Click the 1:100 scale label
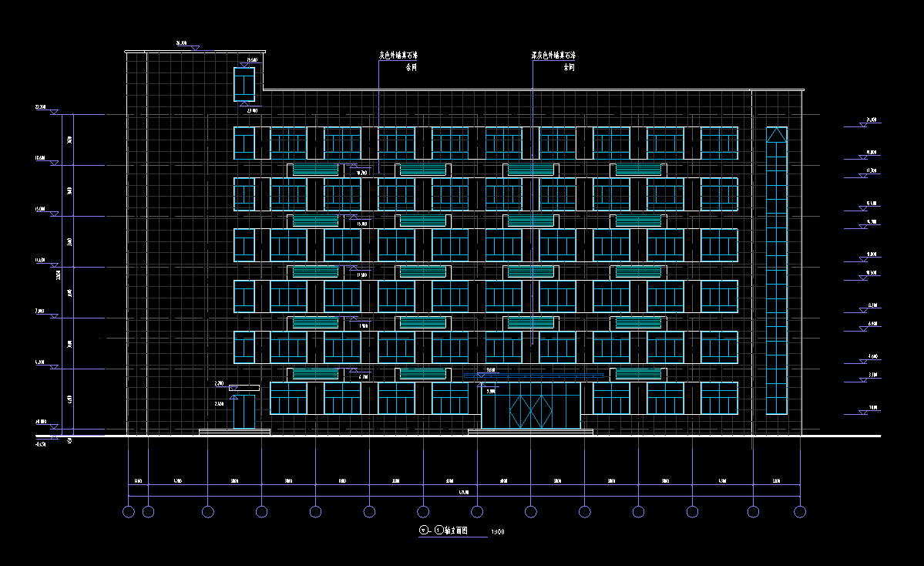924x566 pixels. [x=497, y=531]
